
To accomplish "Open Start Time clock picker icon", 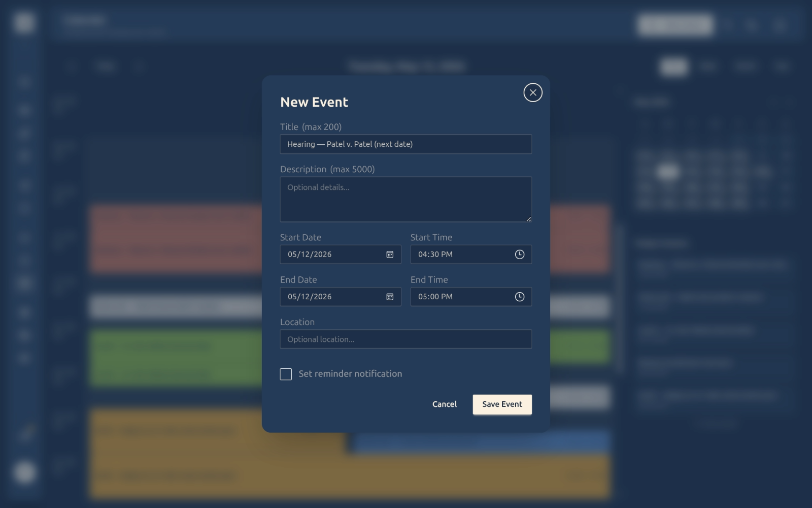I will (520, 255).
